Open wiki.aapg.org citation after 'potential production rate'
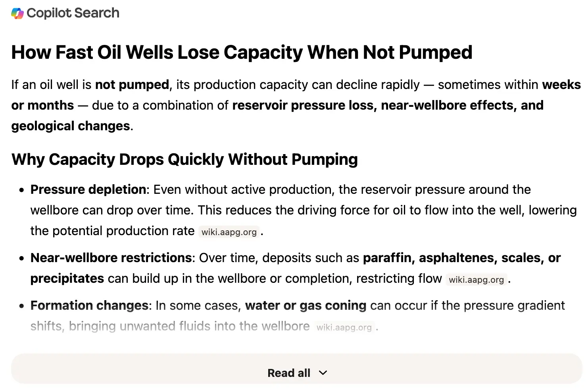588x390 pixels. (229, 232)
